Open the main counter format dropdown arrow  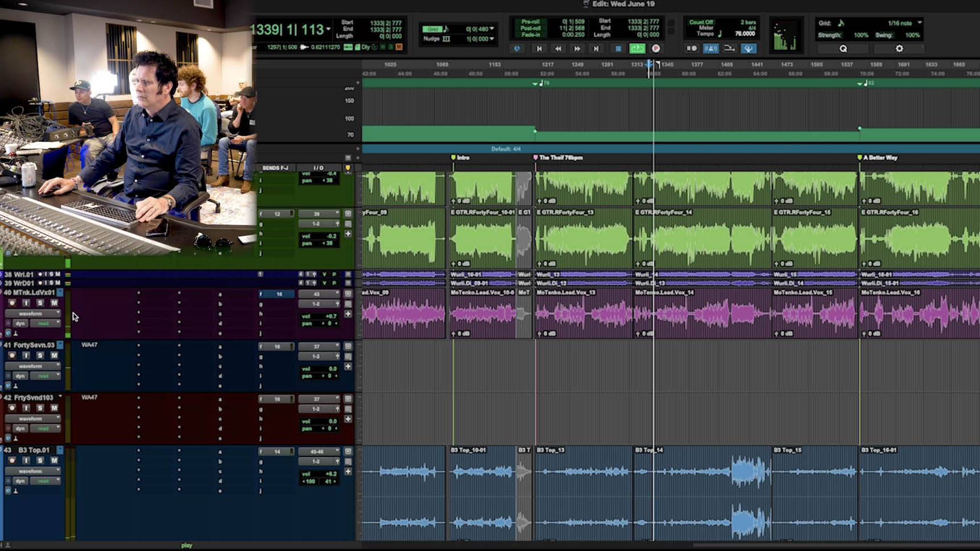pyautogui.click(x=328, y=28)
